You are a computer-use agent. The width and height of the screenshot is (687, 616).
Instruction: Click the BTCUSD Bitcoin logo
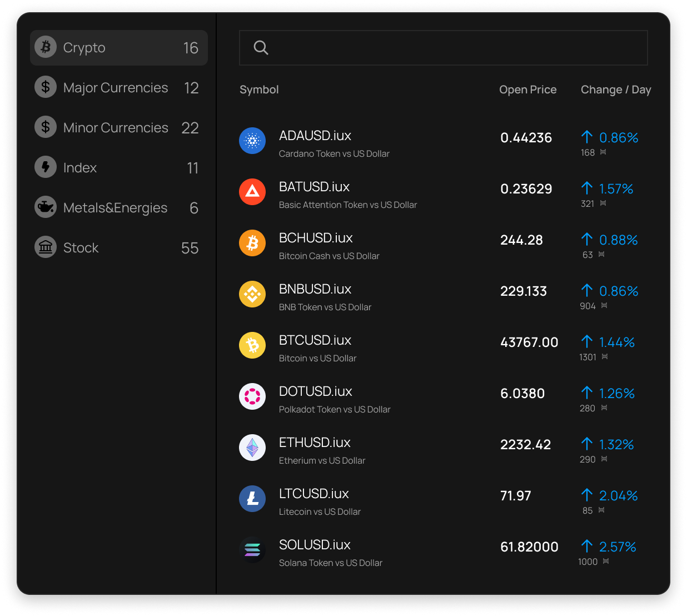point(252,346)
